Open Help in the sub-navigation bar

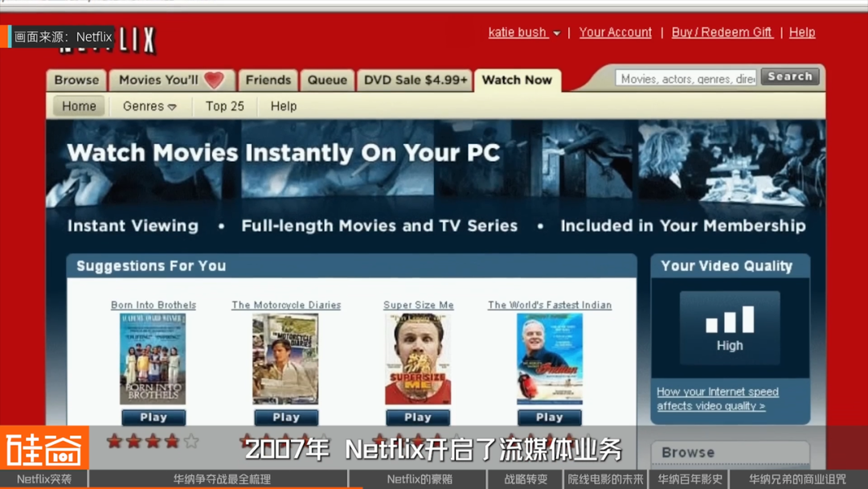click(x=284, y=106)
